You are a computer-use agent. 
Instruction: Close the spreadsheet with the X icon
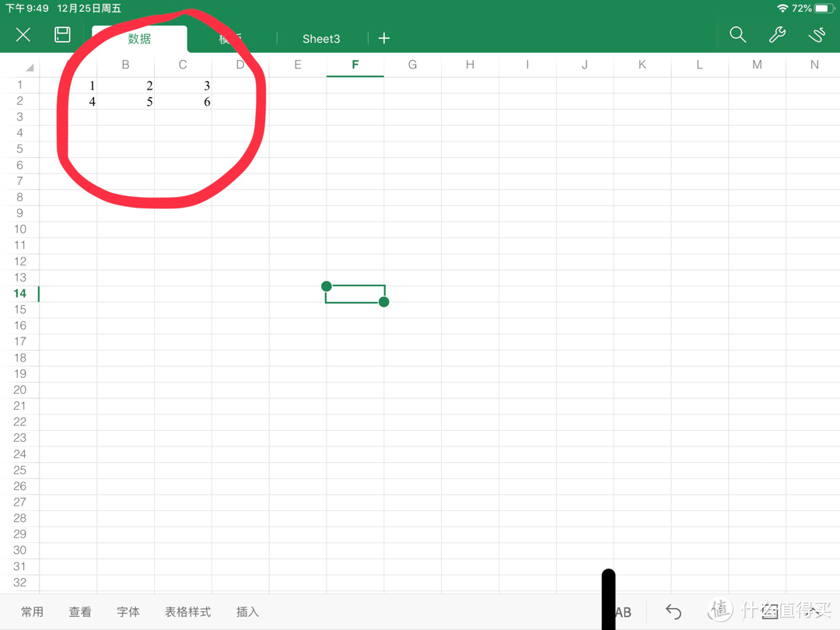coord(23,35)
